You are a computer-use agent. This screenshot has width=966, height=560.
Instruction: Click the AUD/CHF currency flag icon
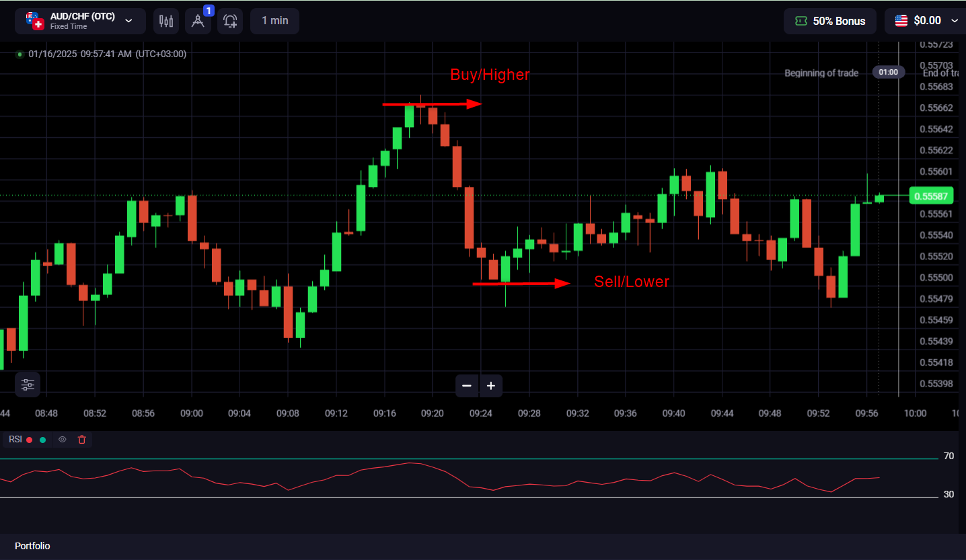(x=35, y=21)
